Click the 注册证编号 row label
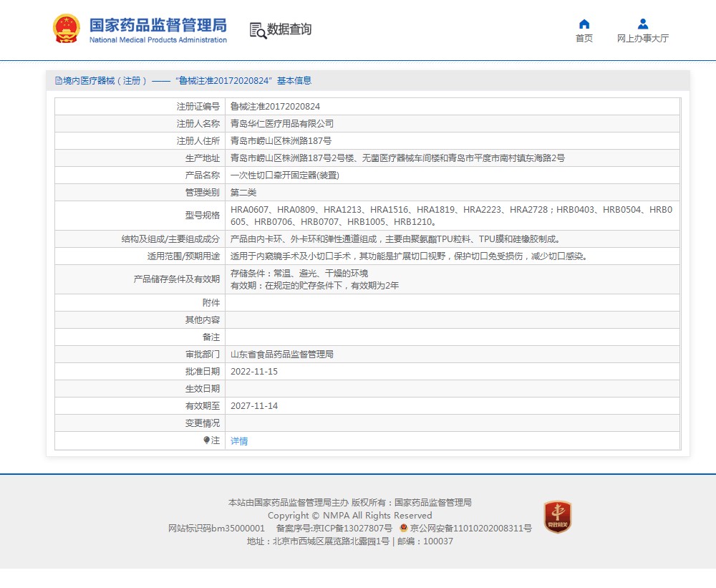This screenshot has height=588, width=716. [x=198, y=107]
